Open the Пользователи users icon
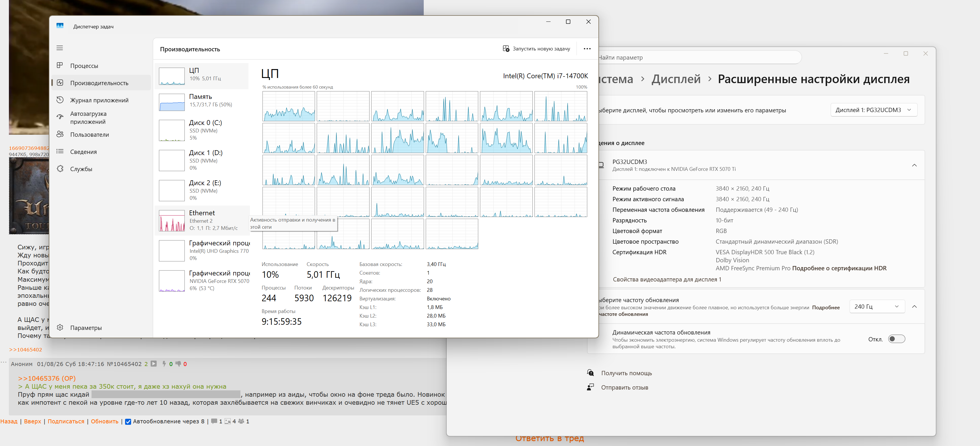The image size is (980, 446). 60,134
